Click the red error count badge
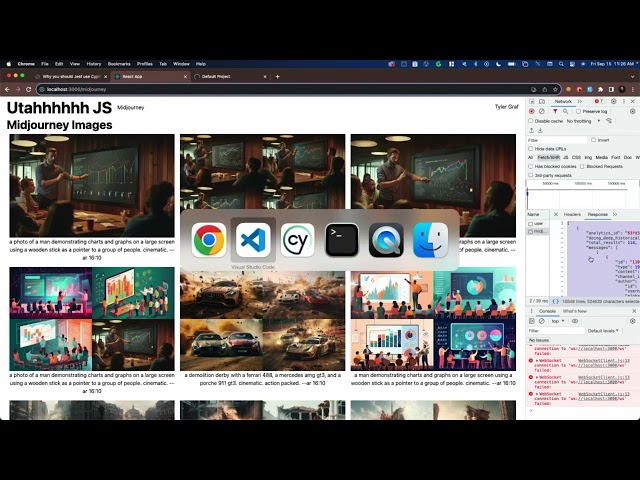Image resolution: width=640 pixels, height=480 pixels. click(599, 101)
